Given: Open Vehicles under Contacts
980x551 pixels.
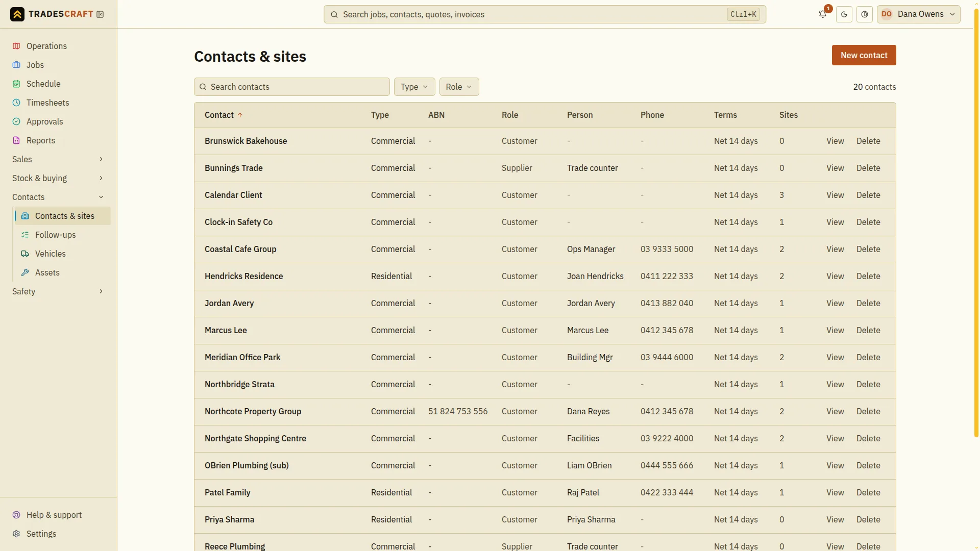Looking at the screenshot, I should click(x=63, y=254).
